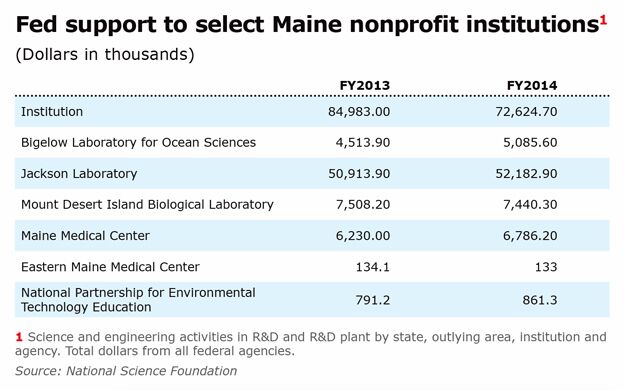Click the 861.3 FY2014 value
The width and height of the screenshot is (624, 390).
540,300
